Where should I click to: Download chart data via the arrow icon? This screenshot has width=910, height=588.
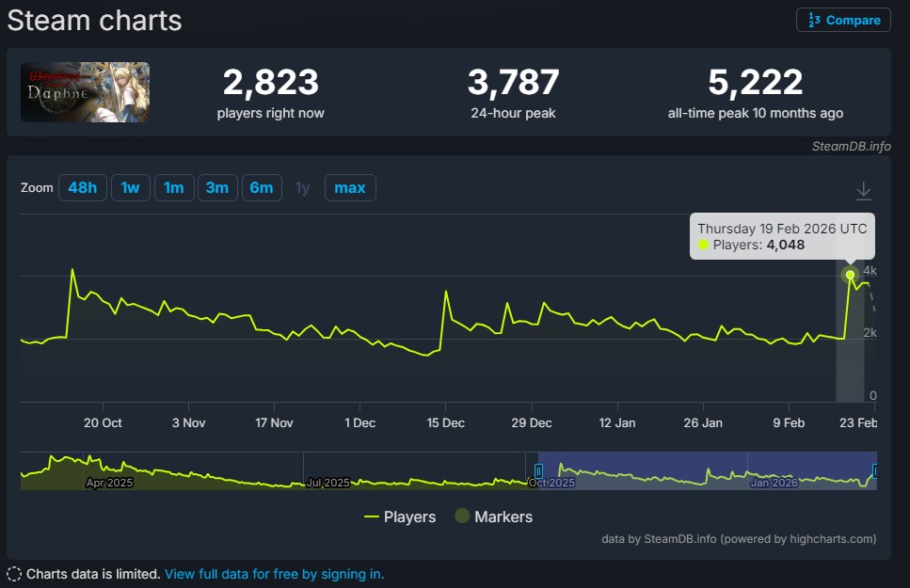pyautogui.click(x=864, y=191)
